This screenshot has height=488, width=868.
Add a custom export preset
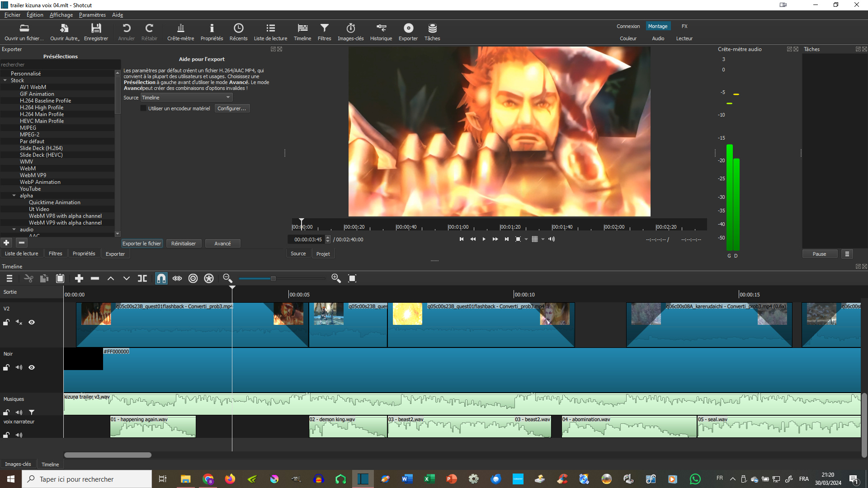6,243
